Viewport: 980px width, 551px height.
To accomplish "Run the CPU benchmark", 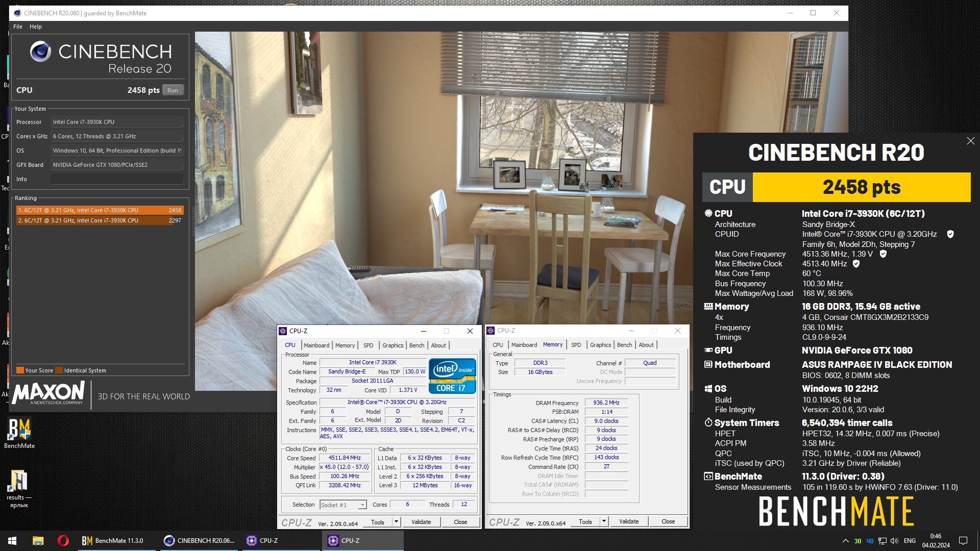I will pos(173,90).
